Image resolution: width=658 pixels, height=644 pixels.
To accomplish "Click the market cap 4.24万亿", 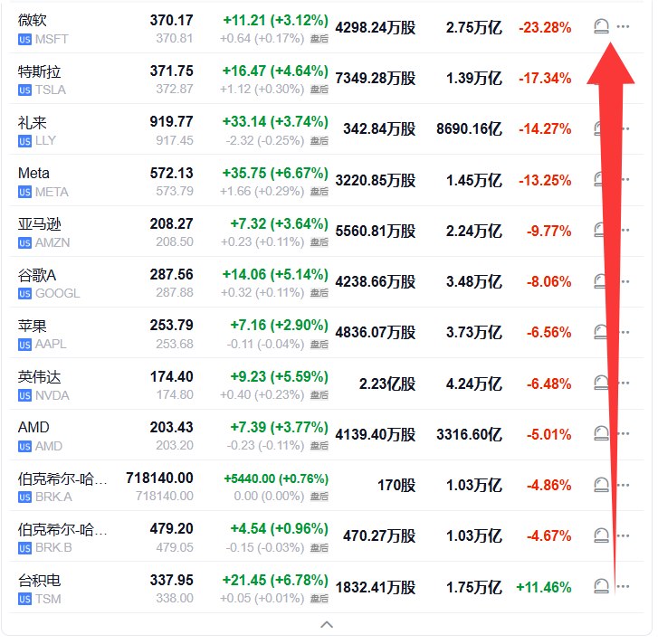I will pyautogui.click(x=473, y=384).
